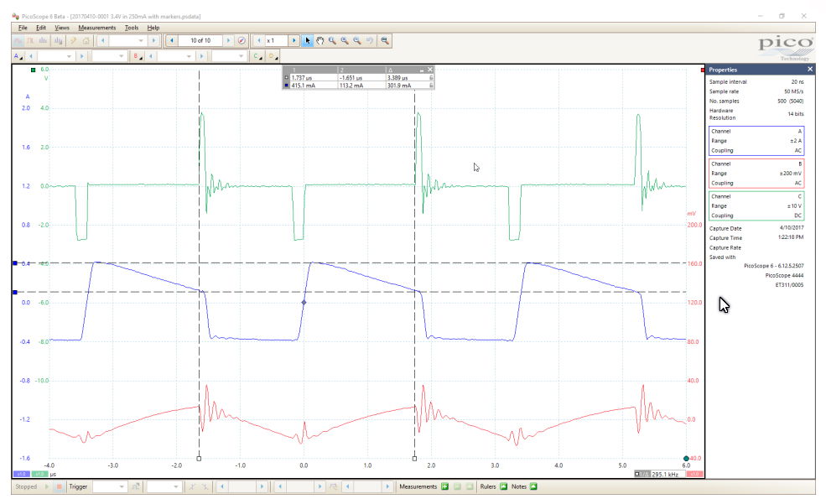The height and width of the screenshot is (504, 826).
Task: Click the red channel B axis marker
Action: click(702, 70)
